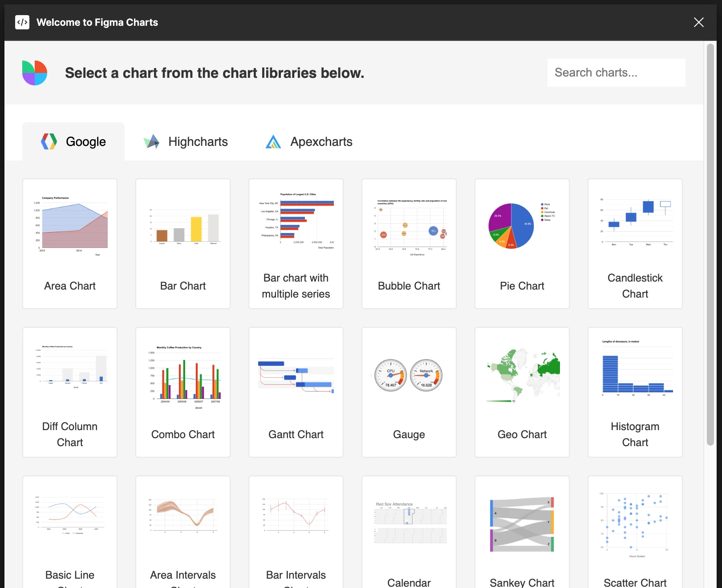Pick the Gantt Chart thumbnail
Viewport: 722px width, 588px height.
coord(296,376)
